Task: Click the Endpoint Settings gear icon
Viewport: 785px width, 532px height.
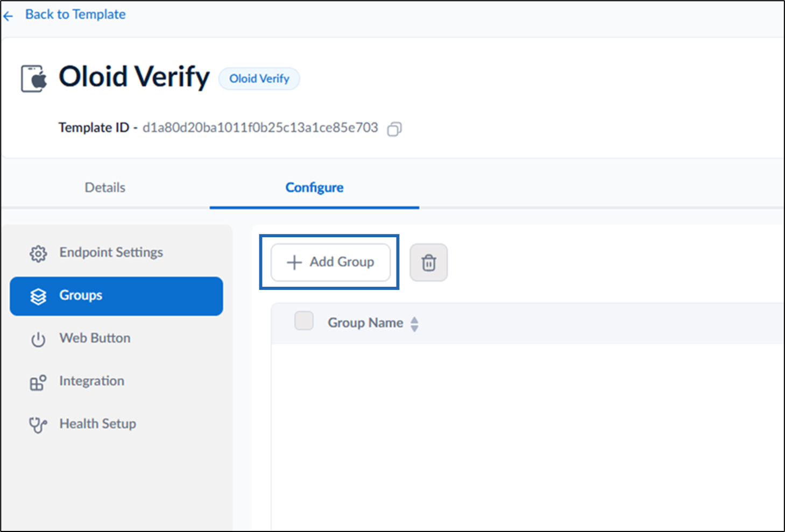Action: coord(38,253)
